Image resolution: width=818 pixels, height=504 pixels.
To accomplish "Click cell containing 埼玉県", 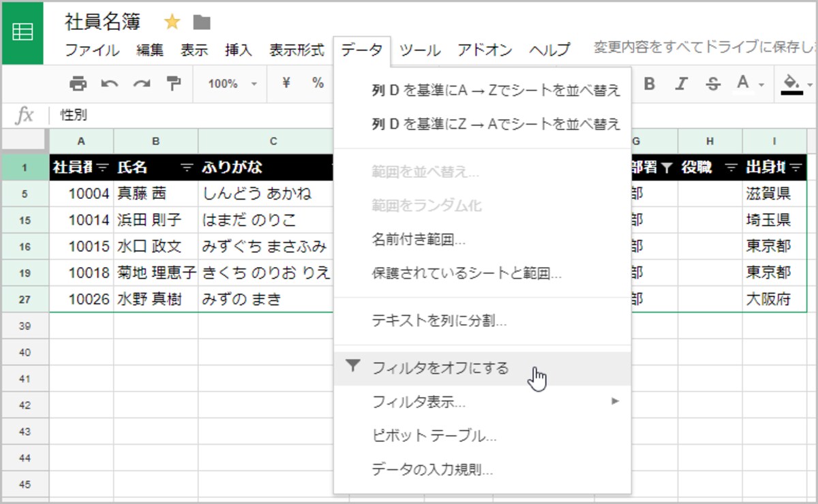I will tap(774, 220).
